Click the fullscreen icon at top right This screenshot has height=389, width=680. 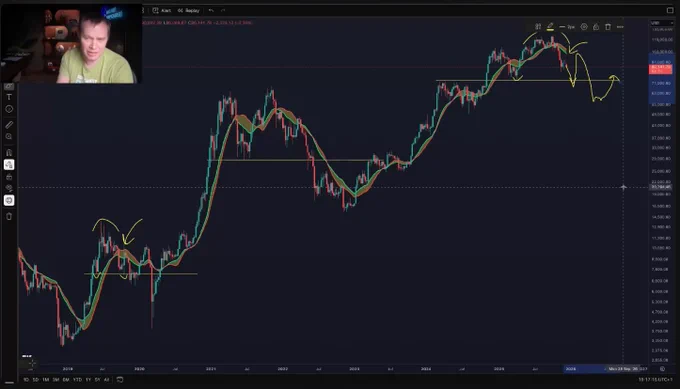point(670,10)
